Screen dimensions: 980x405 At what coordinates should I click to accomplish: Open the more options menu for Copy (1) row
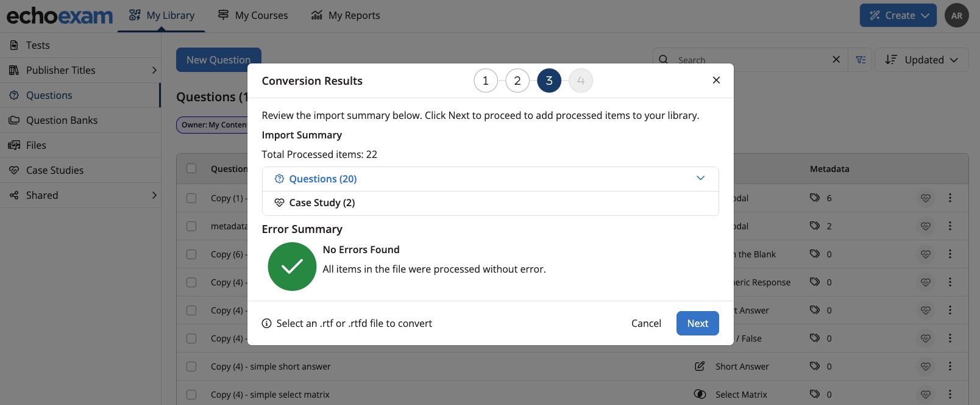click(950, 198)
